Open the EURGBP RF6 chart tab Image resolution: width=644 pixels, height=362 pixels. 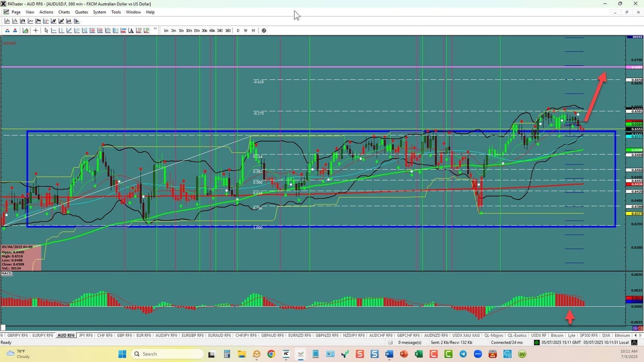click(193, 335)
